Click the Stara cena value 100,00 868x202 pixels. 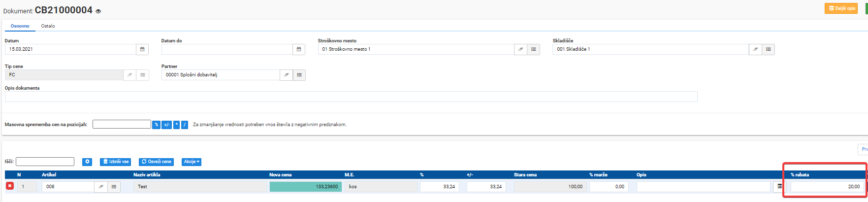(550, 187)
